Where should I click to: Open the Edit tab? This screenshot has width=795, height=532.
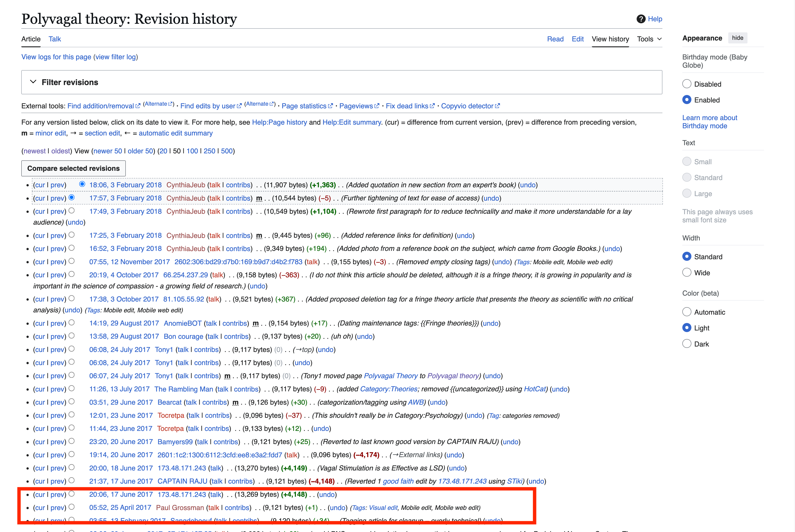click(578, 39)
